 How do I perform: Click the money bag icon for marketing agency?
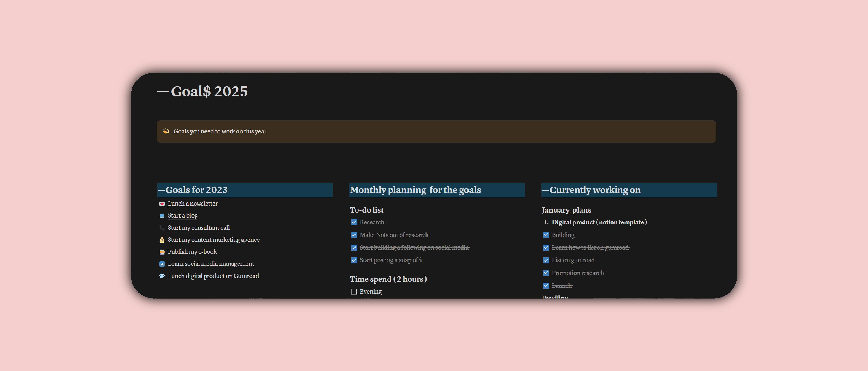(162, 240)
